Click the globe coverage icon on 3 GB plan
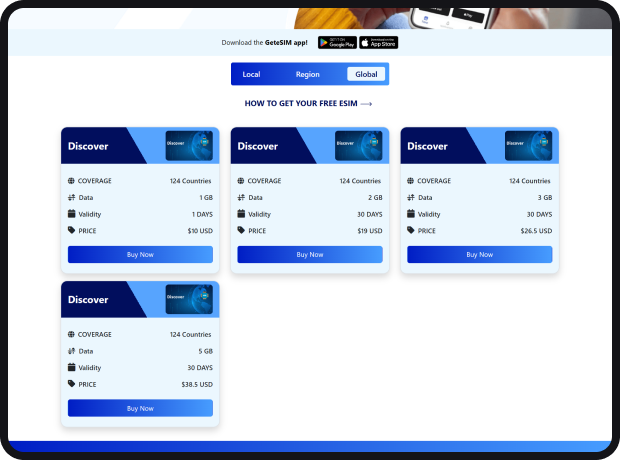Viewport: 620px width, 460px height. tap(410, 181)
